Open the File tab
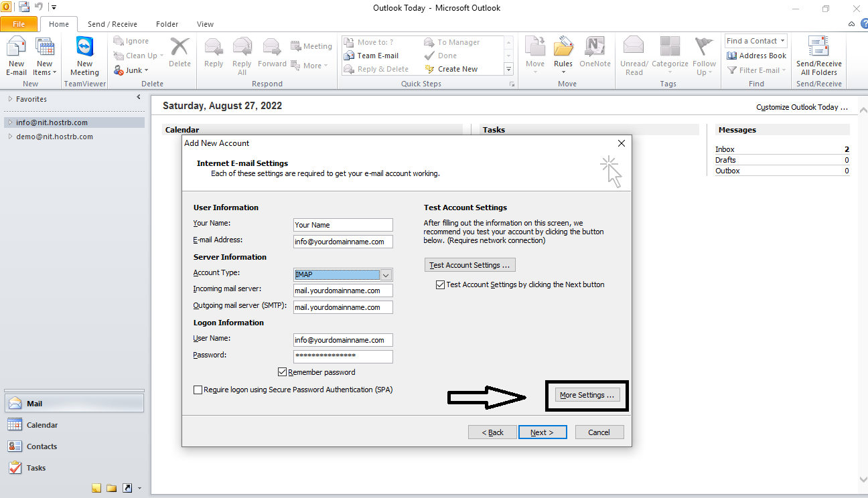Image resolution: width=868 pixels, height=498 pixels. [x=19, y=24]
